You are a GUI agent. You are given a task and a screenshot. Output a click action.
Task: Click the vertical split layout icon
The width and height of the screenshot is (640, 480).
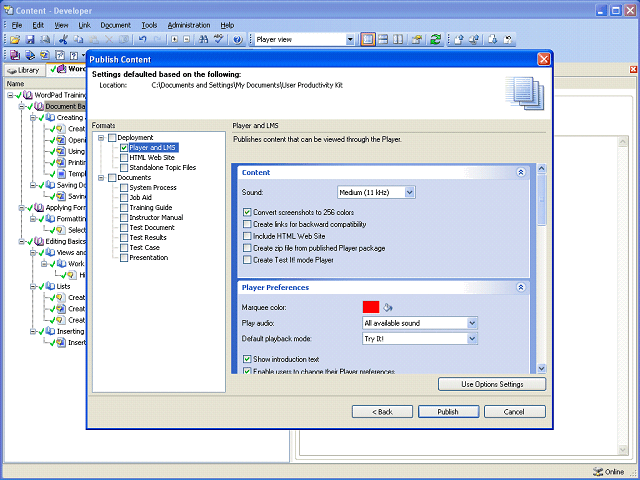click(x=398, y=40)
